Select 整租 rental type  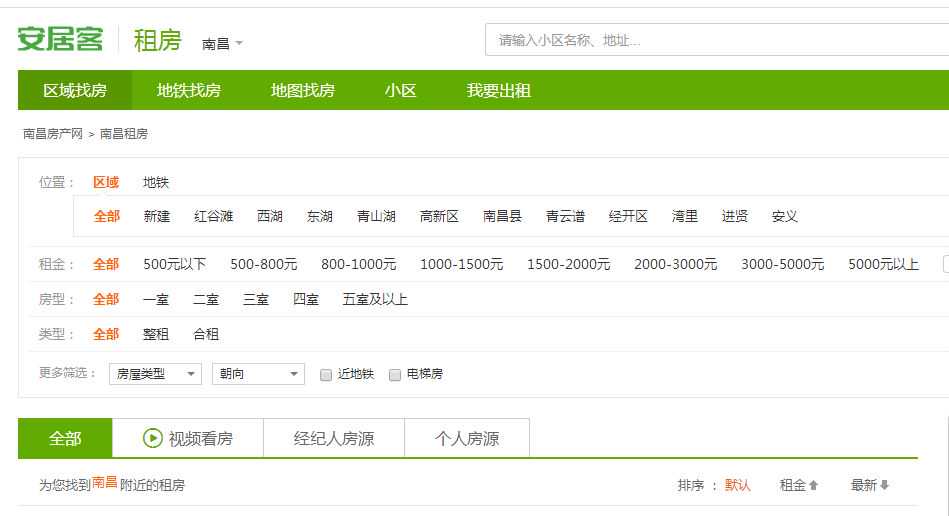pos(156,334)
